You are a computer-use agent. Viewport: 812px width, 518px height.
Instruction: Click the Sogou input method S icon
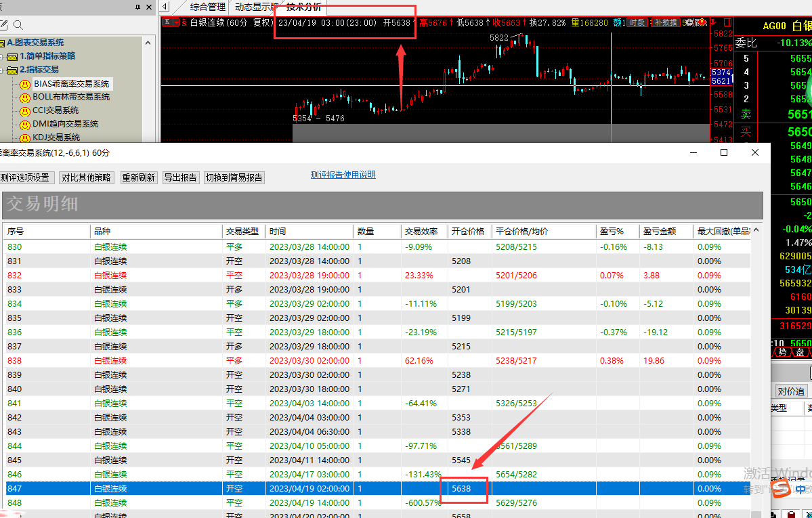[x=782, y=488]
